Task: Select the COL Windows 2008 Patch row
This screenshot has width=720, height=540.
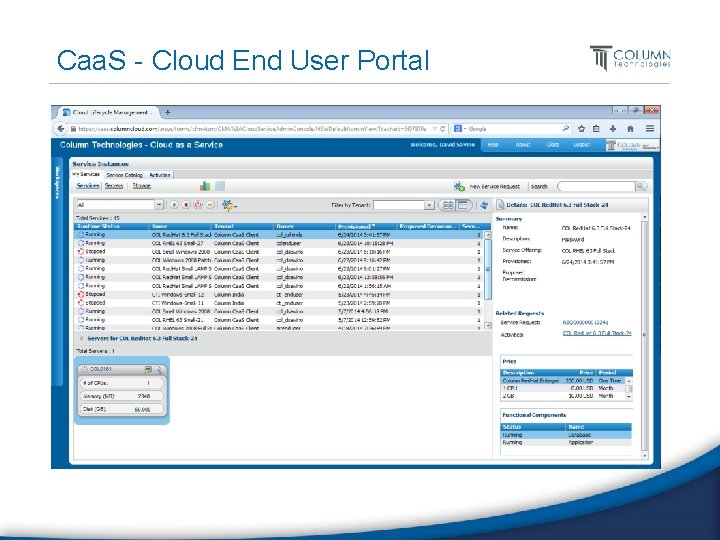Action: coord(279,260)
